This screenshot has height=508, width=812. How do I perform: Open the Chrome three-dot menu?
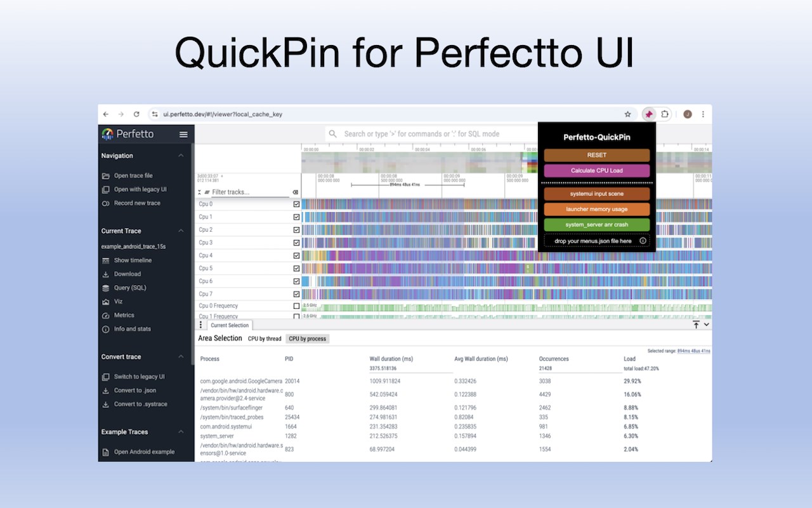(x=703, y=114)
